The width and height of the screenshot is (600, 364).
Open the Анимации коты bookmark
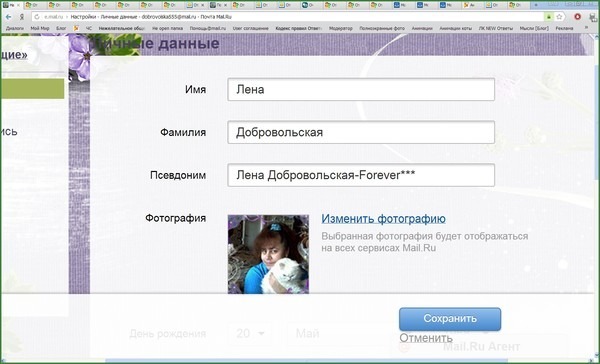[x=455, y=28]
